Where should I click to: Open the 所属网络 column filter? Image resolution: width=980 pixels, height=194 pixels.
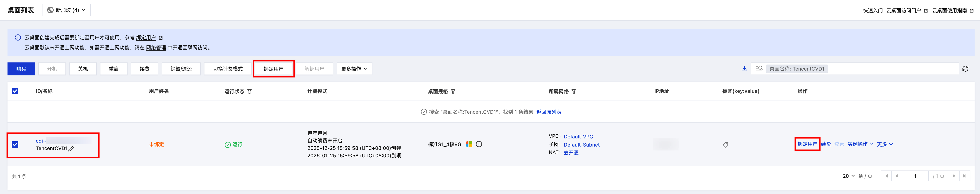(574, 92)
